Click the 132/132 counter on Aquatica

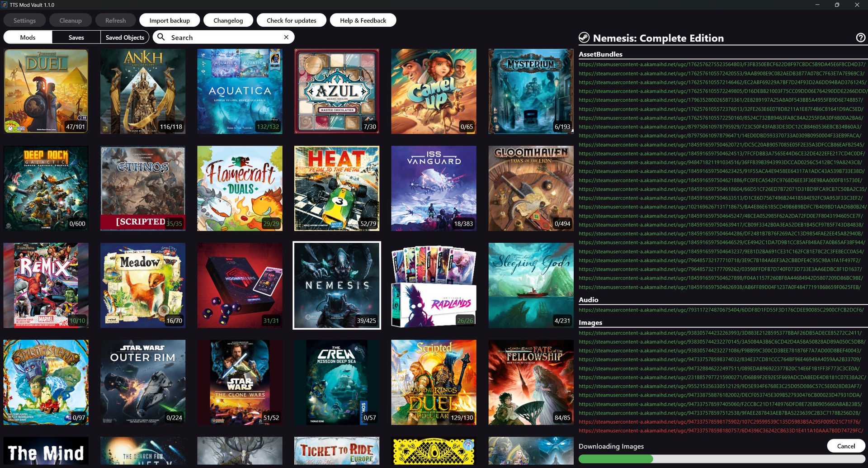268,127
